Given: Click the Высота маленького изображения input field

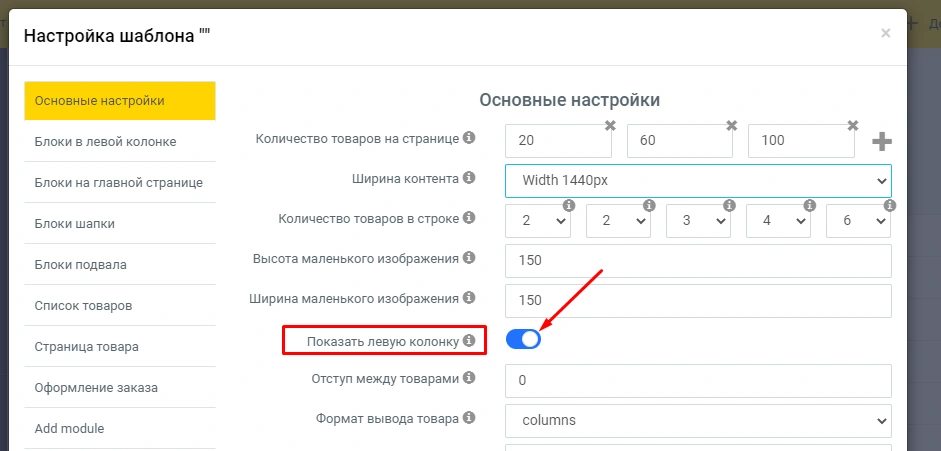Looking at the screenshot, I should [x=698, y=261].
